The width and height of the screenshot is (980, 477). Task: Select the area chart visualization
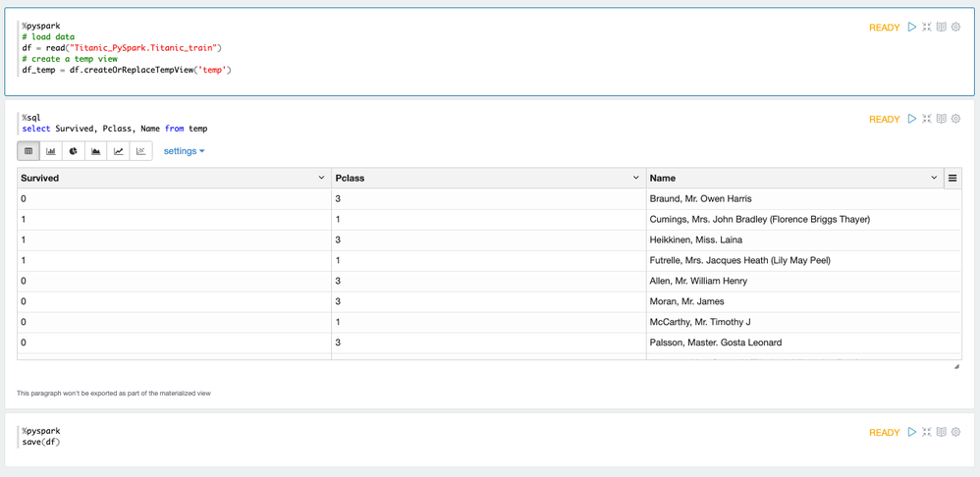point(96,151)
